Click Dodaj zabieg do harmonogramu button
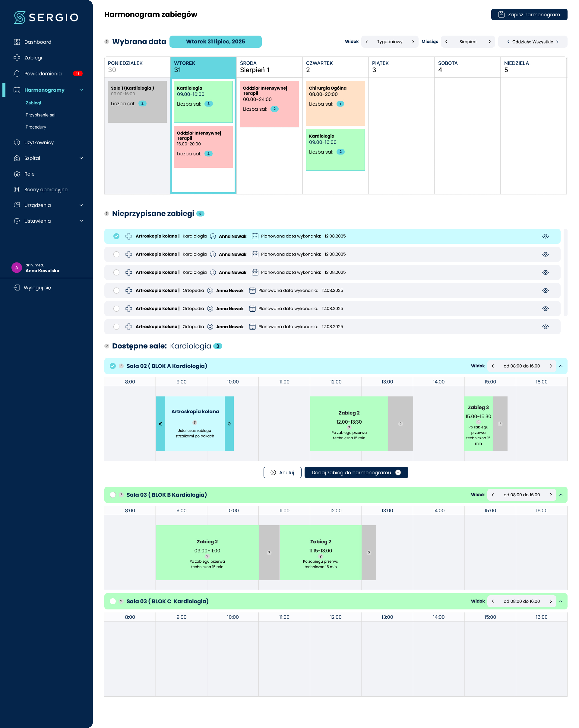Screen dimensions: 579x728 pyautogui.click(x=356, y=472)
